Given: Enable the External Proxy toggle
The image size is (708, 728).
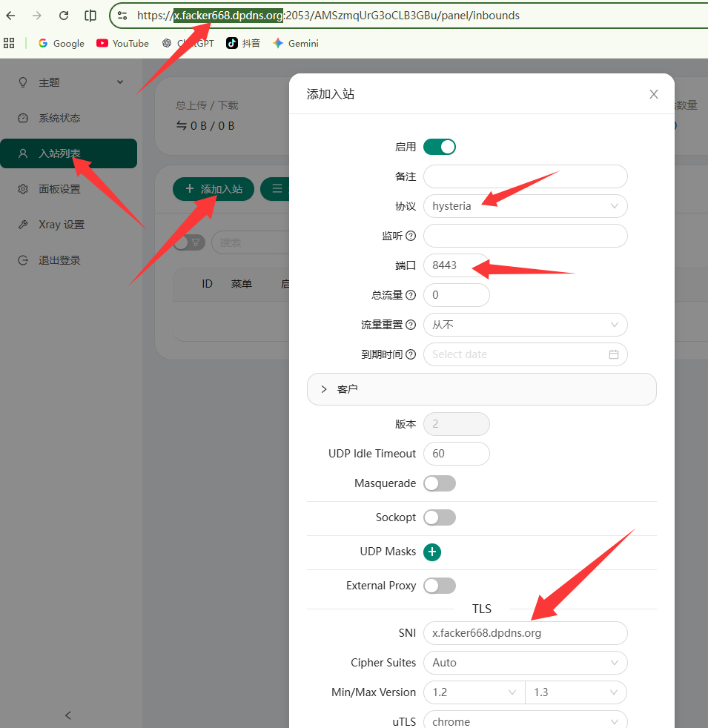Looking at the screenshot, I should [439, 585].
